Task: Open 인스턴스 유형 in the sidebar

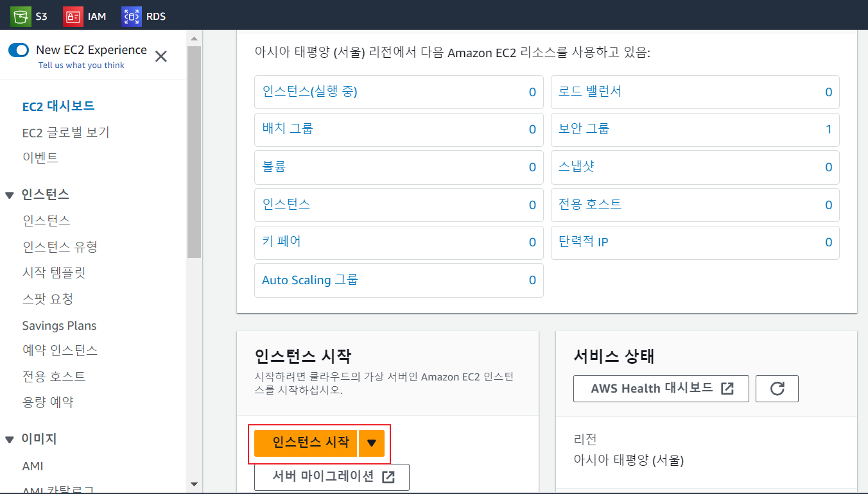Action: [60, 246]
